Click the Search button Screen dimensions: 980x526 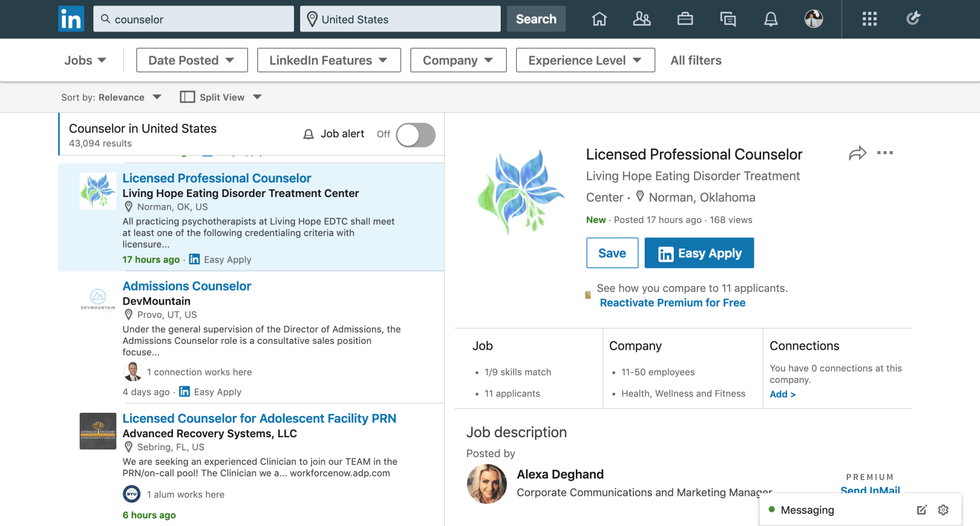(536, 19)
